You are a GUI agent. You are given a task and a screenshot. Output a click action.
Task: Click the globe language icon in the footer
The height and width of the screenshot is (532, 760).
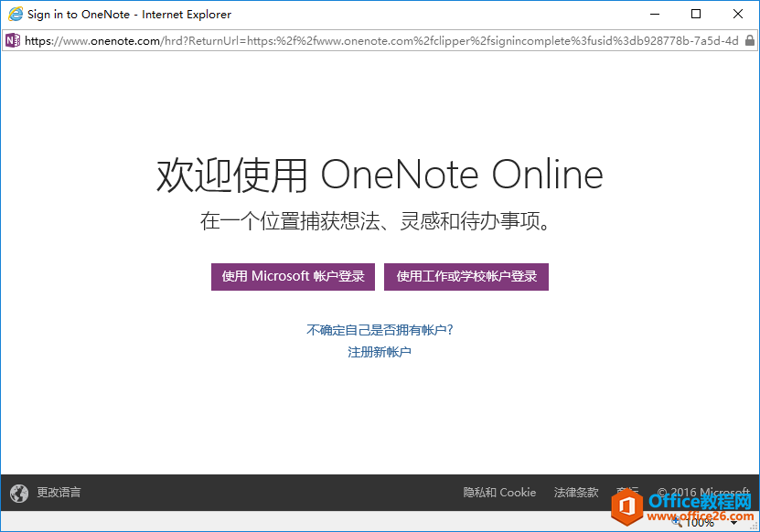pyautogui.click(x=18, y=492)
